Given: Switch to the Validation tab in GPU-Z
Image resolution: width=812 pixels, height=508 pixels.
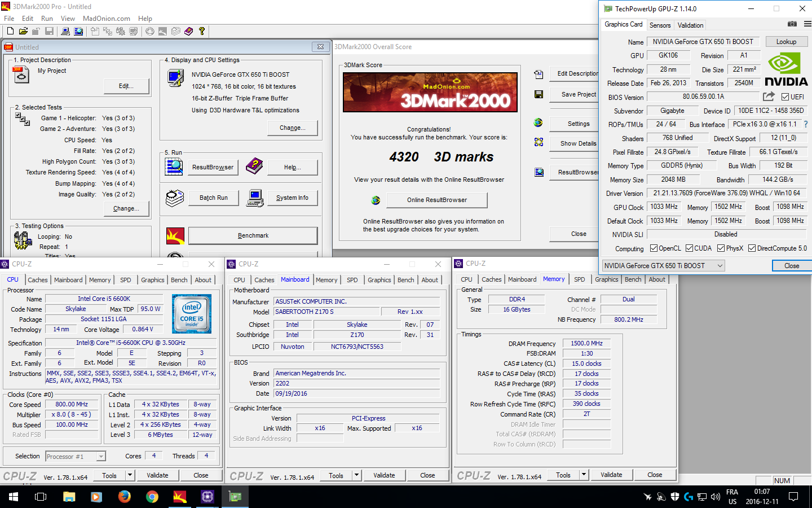Looking at the screenshot, I should (690, 25).
